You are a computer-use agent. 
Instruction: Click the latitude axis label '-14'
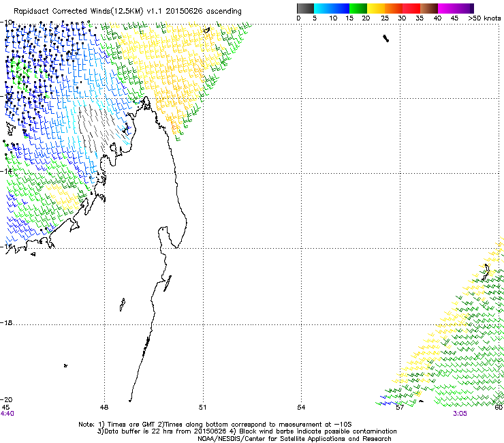(x=6, y=171)
